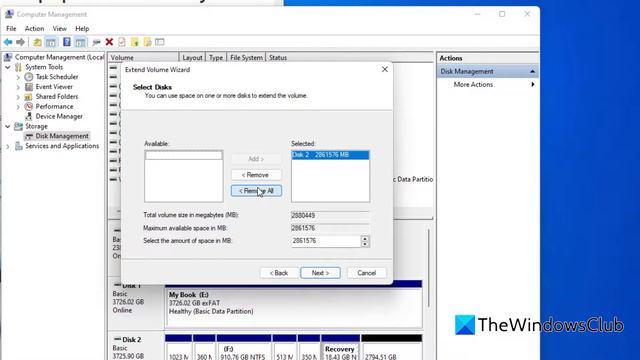Toggle the Show/Hide Console Tree toolbar icon
This screenshot has width=640, height=360.
pyautogui.click(x=51, y=42)
